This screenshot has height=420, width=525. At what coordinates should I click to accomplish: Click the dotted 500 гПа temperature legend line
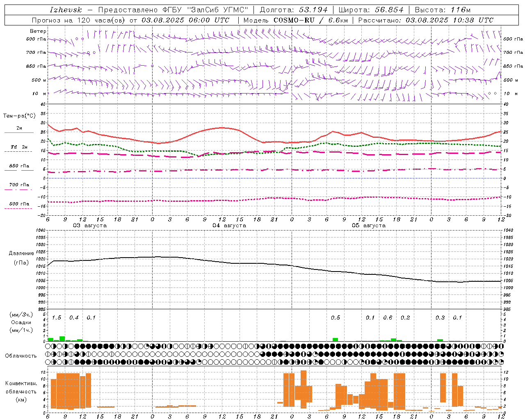pos(18,208)
